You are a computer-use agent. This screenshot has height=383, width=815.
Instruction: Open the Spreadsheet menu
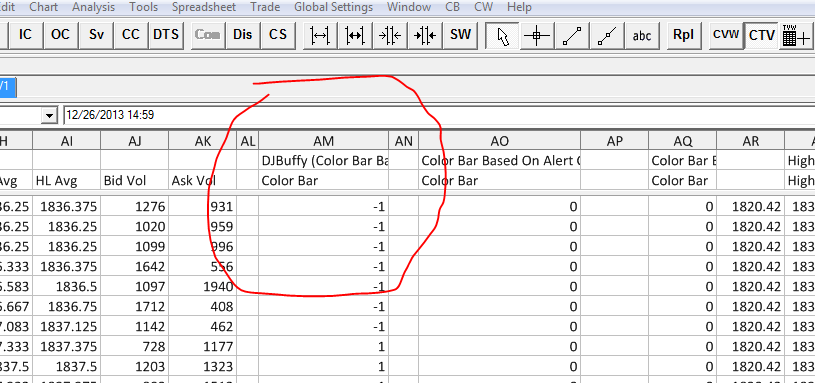click(204, 7)
